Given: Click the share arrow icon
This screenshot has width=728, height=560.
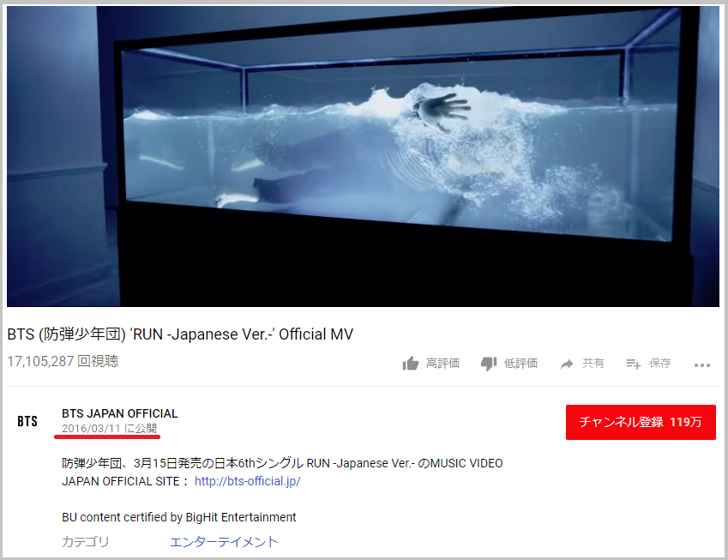Looking at the screenshot, I should pyautogui.click(x=567, y=364).
